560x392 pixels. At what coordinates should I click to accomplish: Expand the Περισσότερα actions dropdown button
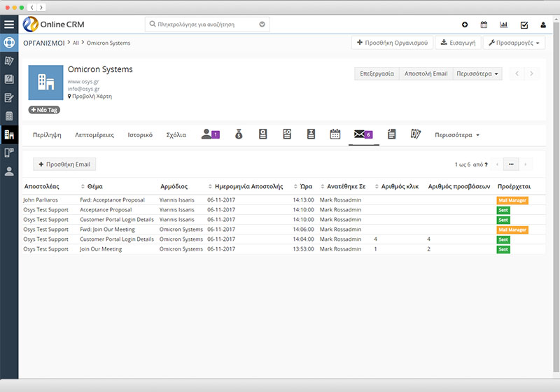[477, 73]
